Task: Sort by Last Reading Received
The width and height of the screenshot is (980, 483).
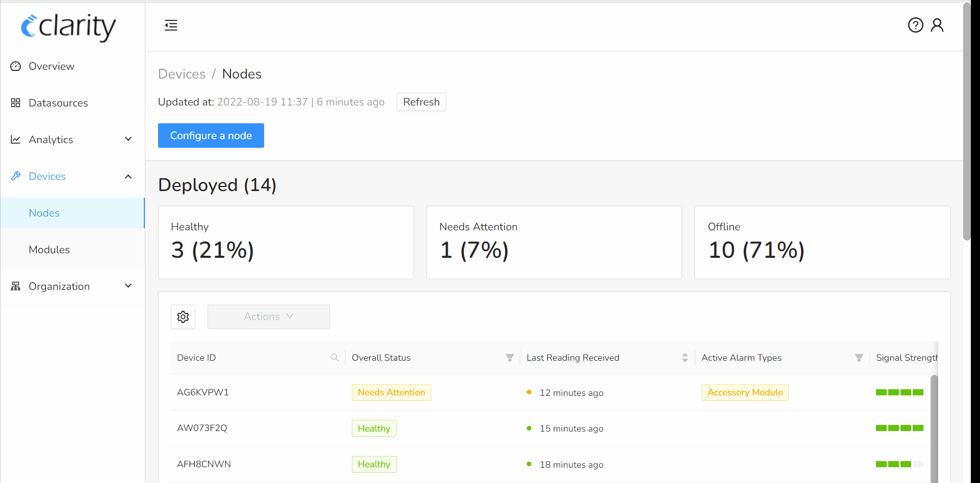Action: coord(684,357)
